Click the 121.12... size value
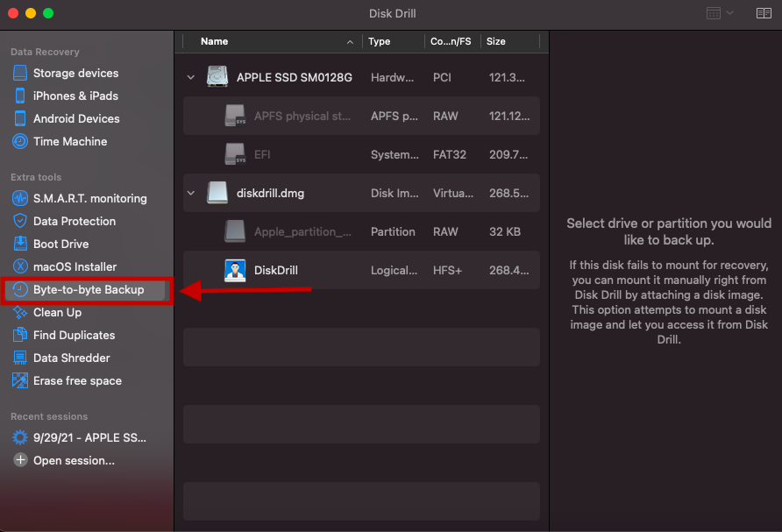Screen dimensions: 782x532 coord(509,116)
